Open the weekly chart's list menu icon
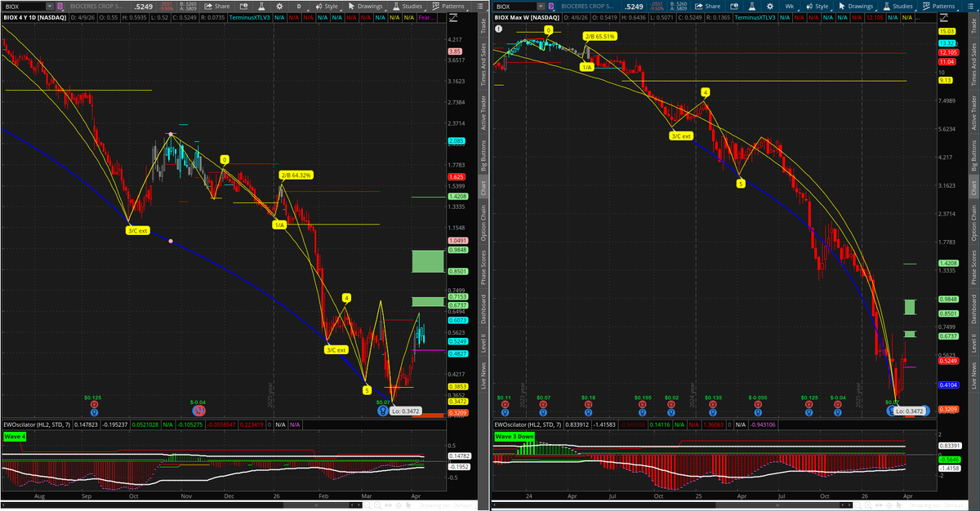Image resolution: width=980 pixels, height=511 pixels. 970,7
